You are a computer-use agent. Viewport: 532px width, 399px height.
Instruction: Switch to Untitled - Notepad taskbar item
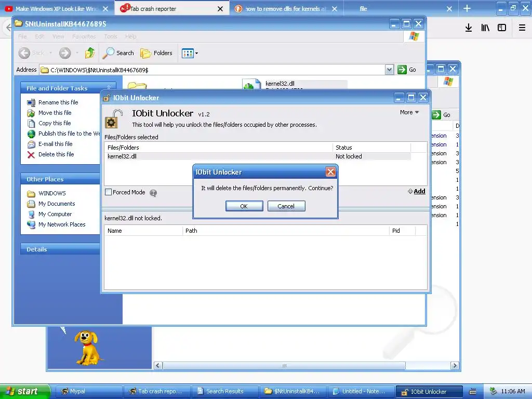click(x=361, y=391)
